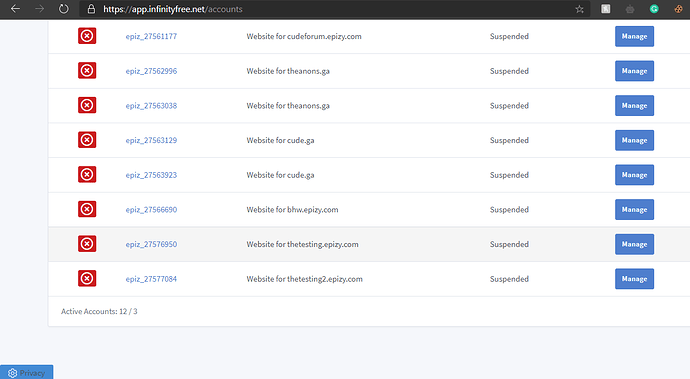Click 'Website for thetesting2.epizy.com' text
Screen dimensions: 690x379
[x=305, y=279]
